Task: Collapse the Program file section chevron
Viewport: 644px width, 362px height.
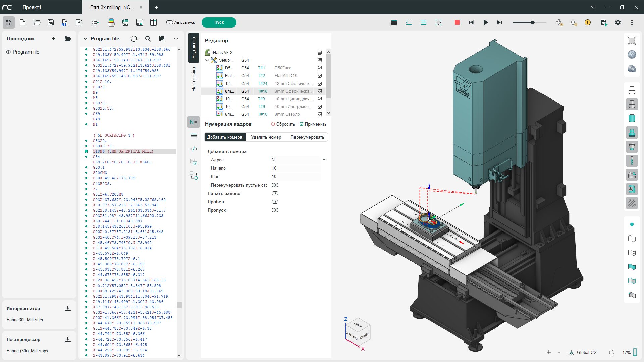Action: 85,39
